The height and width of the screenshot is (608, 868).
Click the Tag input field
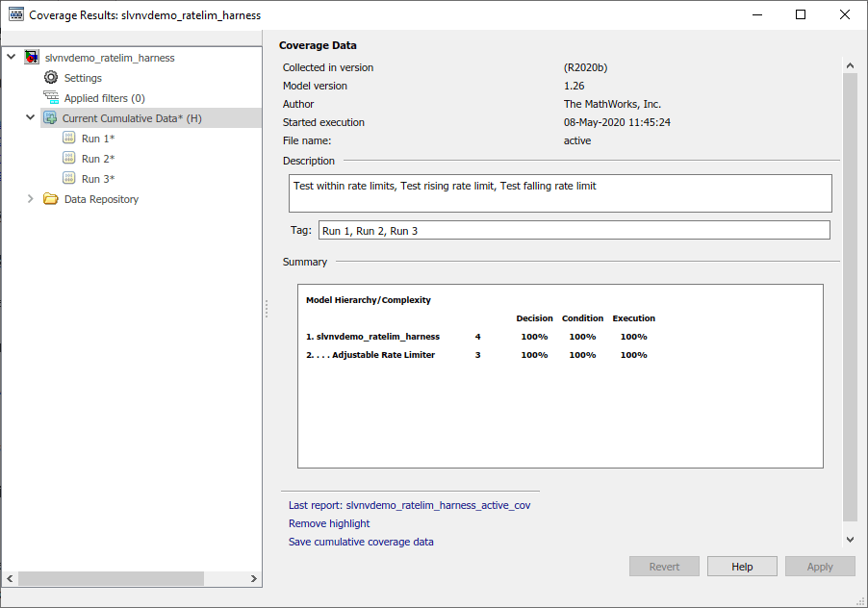(573, 231)
